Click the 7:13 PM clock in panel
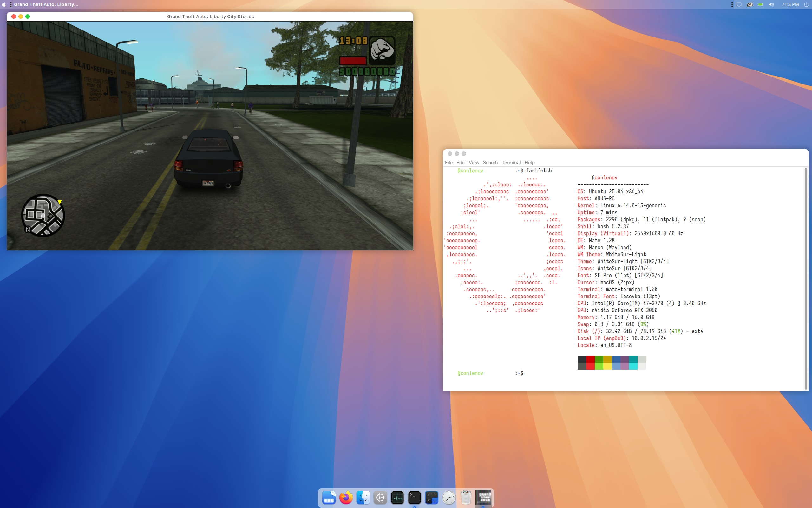 click(790, 4)
